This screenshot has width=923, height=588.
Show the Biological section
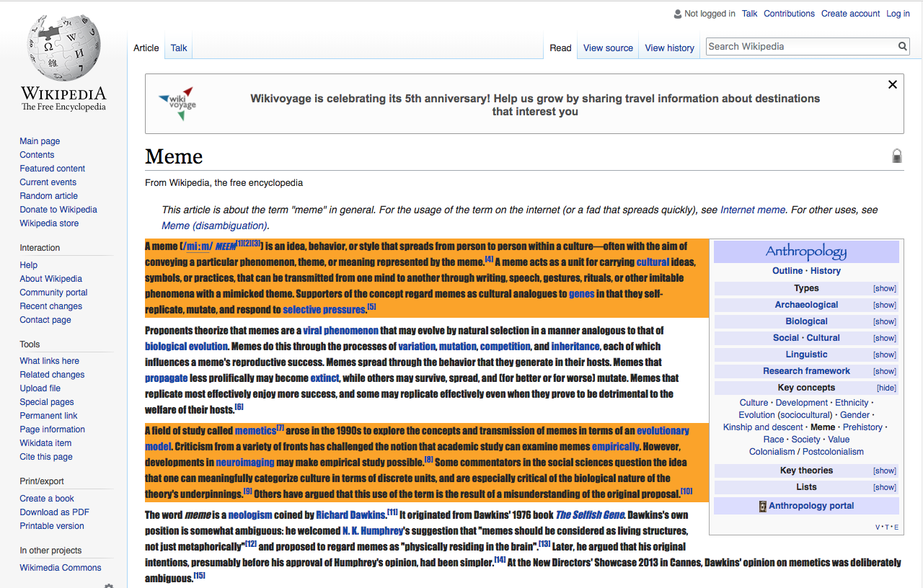[885, 321]
